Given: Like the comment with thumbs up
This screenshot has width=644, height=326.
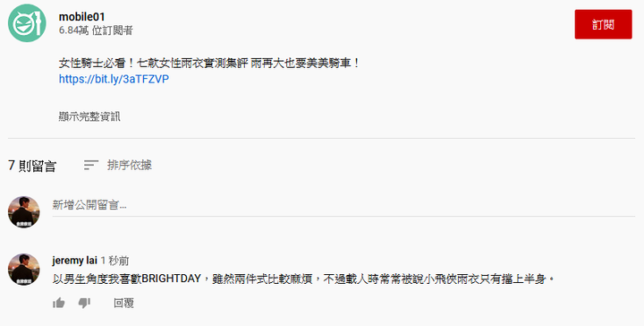Looking at the screenshot, I should (59, 304).
